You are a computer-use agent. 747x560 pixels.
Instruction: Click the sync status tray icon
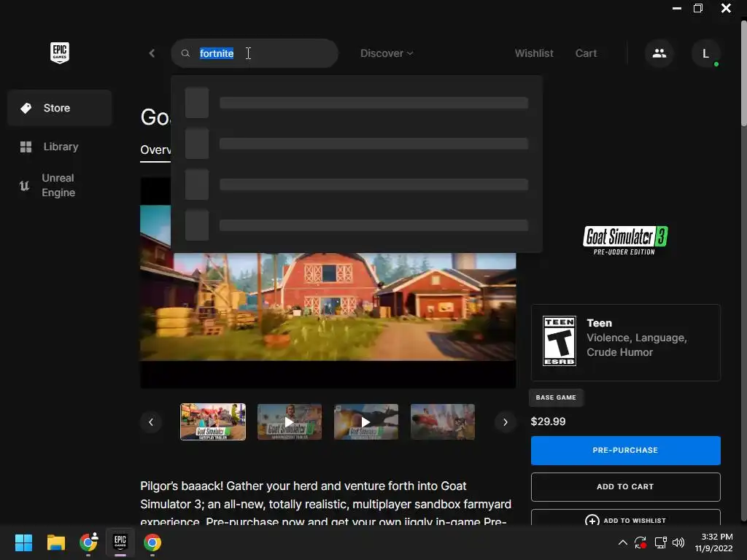click(x=640, y=542)
